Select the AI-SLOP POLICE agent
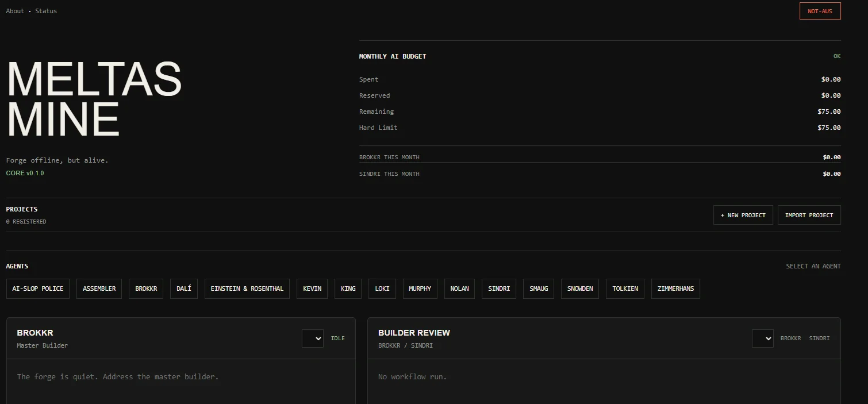This screenshot has height=404, width=868. click(38, 288)
